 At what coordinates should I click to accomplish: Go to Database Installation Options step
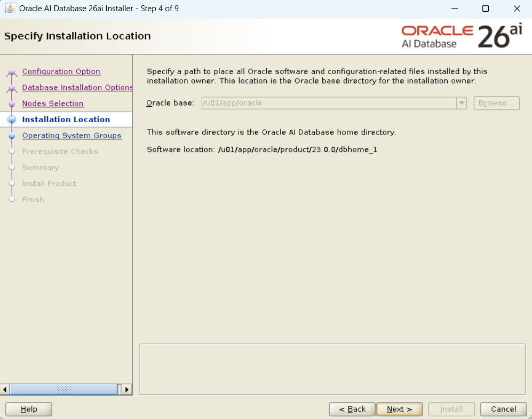[77, 88]
